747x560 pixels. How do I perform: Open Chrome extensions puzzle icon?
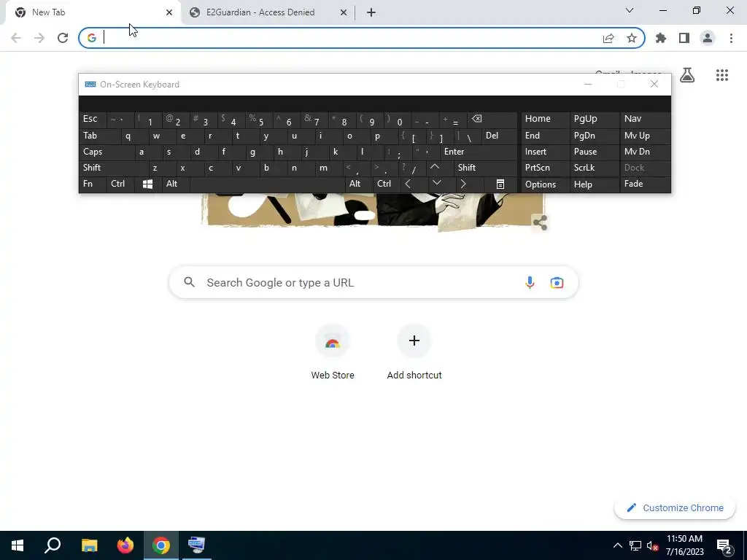pos(661,38)
